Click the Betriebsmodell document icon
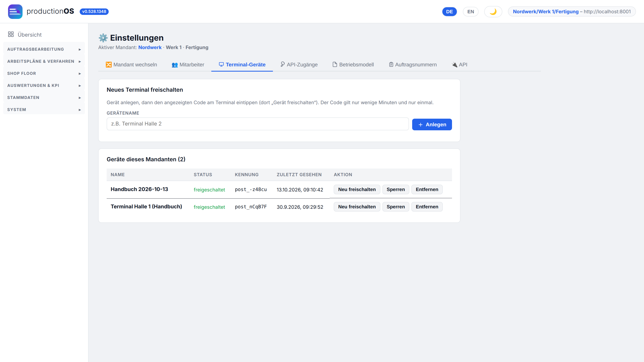The height and width of the screenshot is (362, 644). point(335,64)
